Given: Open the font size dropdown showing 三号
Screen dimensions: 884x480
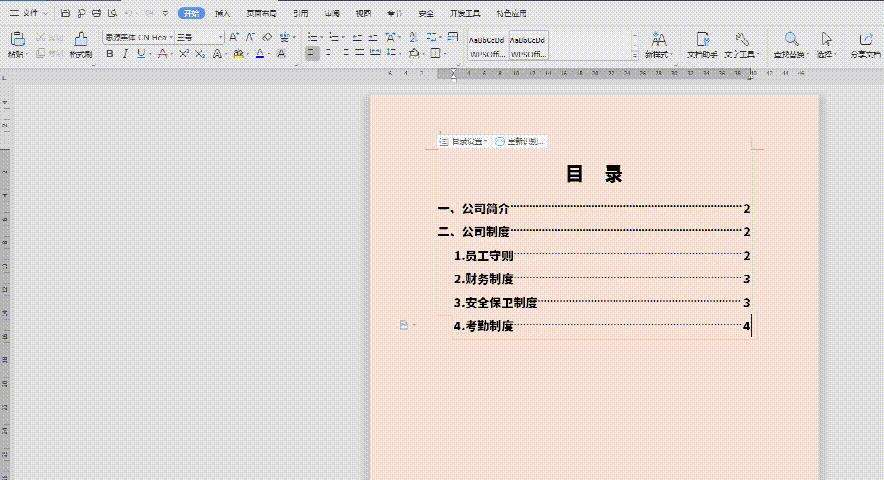Looking at the screenshot, I should [x=220, y=37].
